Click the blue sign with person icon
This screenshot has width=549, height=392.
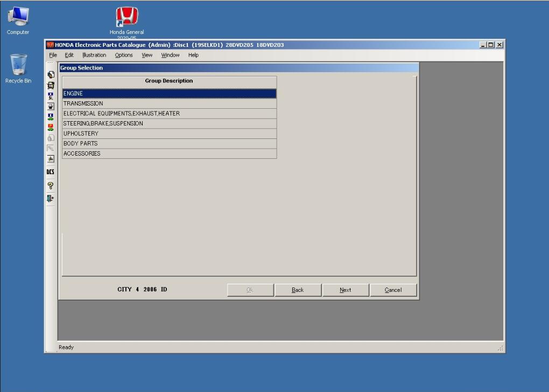tap(51, 96)
